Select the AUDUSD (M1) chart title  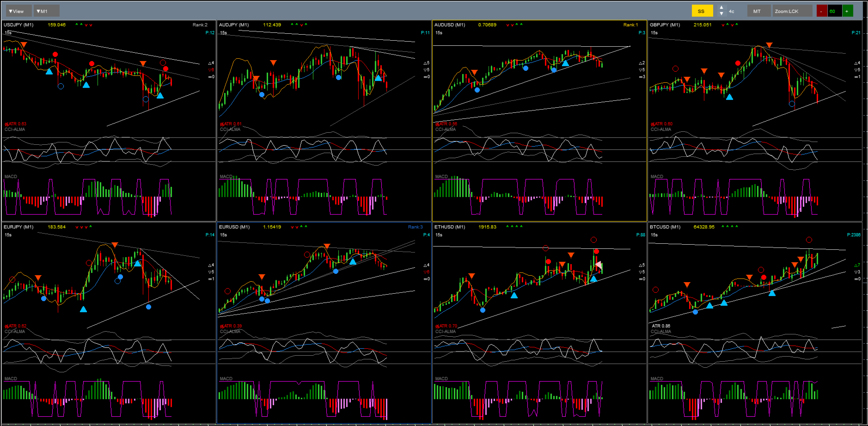(x=450, y=25)
